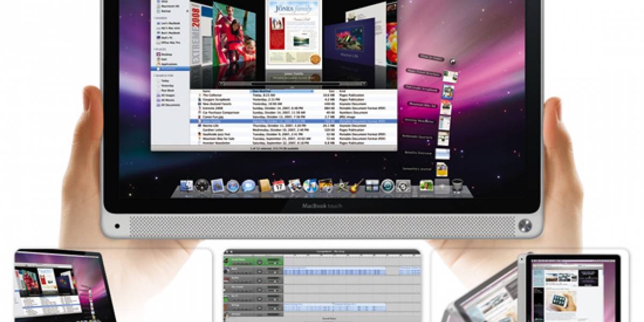644x322 pixels.
Task: Launch iPhoto from the Dock
Action: (x=325, y=186)
